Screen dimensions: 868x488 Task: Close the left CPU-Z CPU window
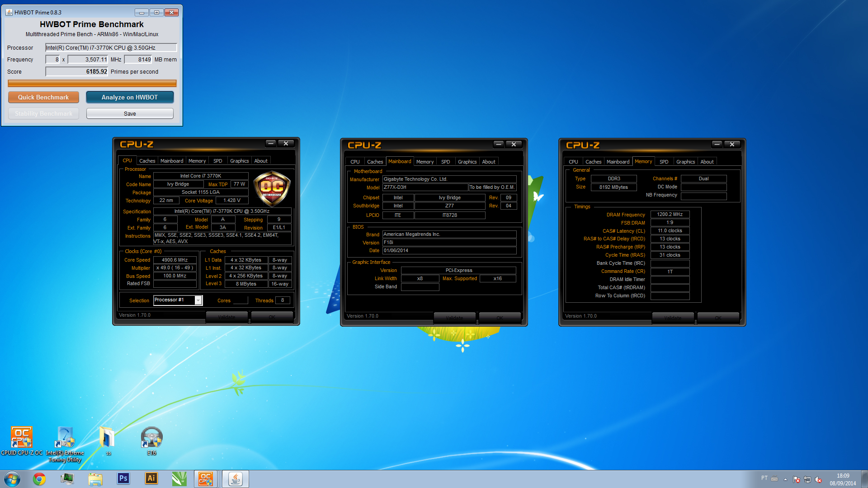click(x=286, y=143)
